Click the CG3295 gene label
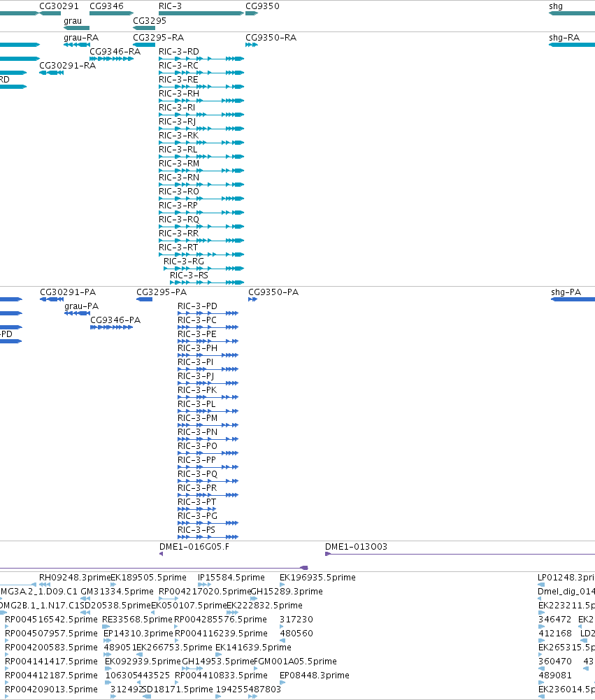This screenshot has height=700, width=595. click(150, 21)
